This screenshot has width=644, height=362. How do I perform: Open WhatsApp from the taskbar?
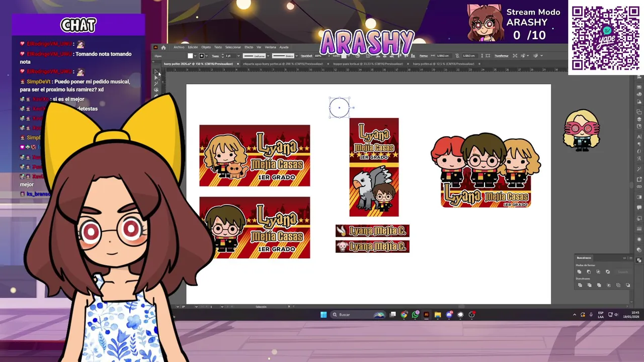[415, 315]
